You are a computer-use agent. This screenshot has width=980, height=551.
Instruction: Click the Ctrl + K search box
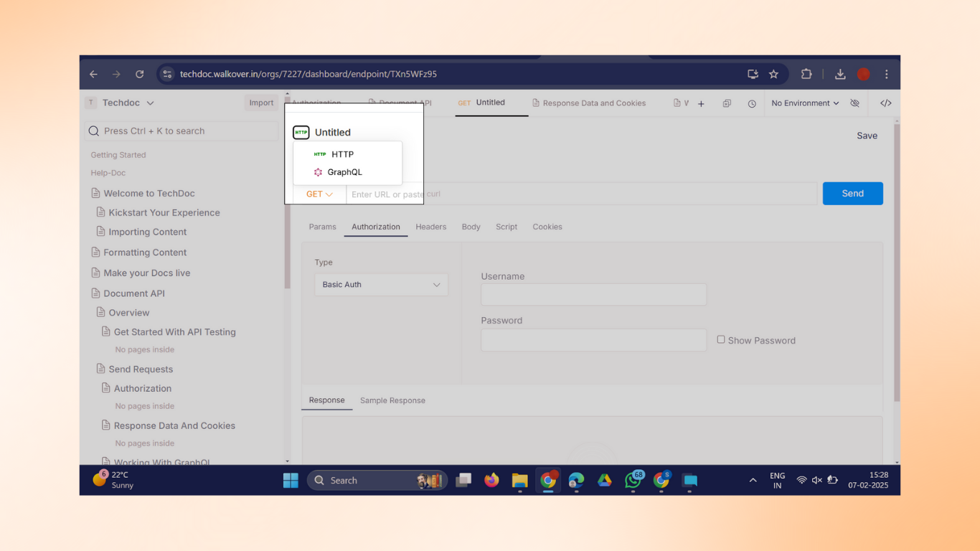pyautogui.click(x=182, y=131)
